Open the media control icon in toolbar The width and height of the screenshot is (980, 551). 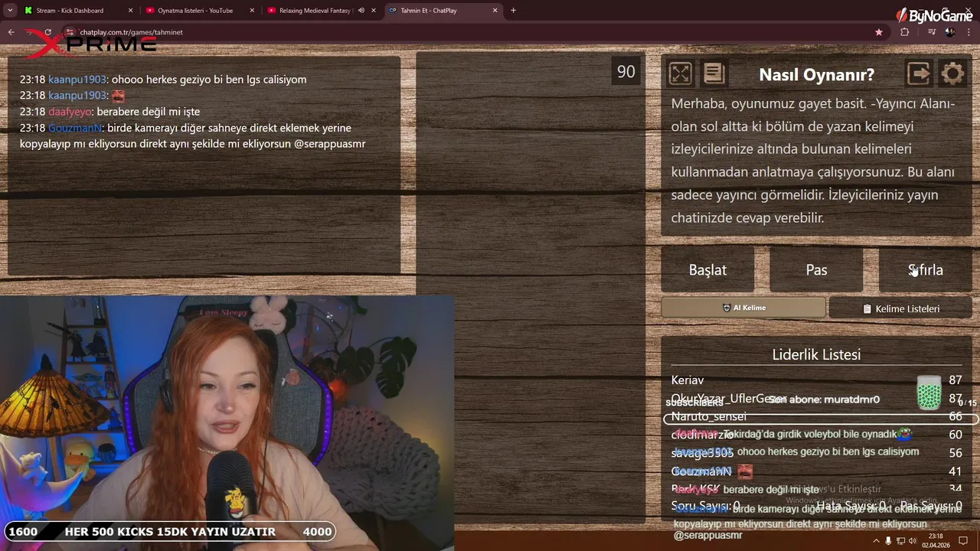[x=932, y=32]
